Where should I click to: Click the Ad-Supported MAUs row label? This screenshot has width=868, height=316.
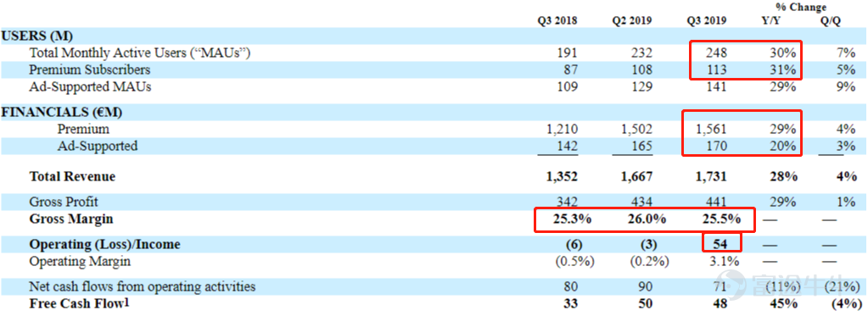90,87
